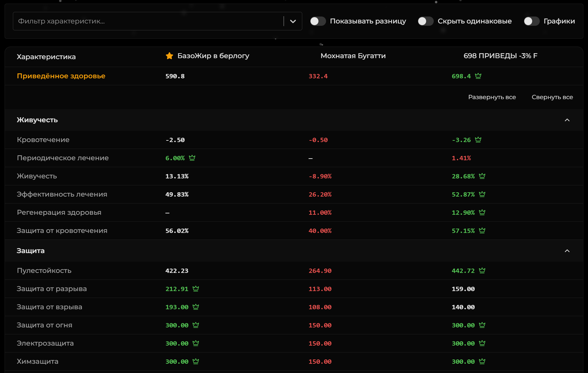Viewport: 588px width, 373px height.
Task: Click the star icon beside БазоЖир в берлогу
Action: click(169, 56)
